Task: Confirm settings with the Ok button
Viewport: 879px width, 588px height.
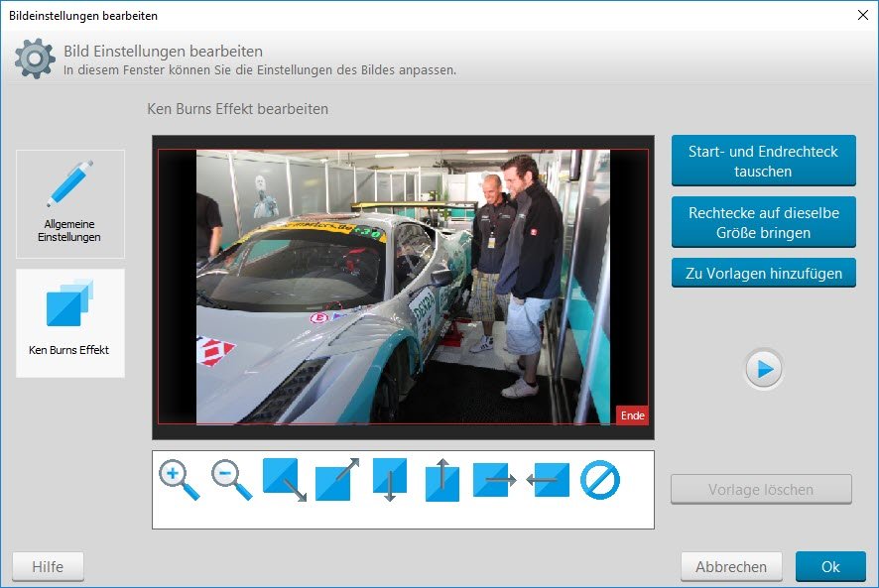Action: pos(830,567)
